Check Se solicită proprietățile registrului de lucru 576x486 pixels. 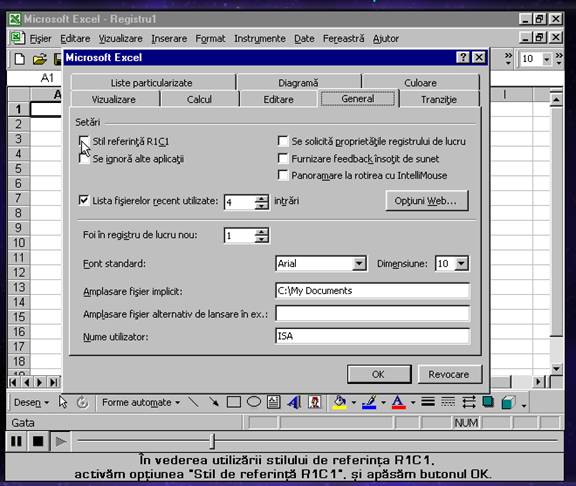click(283, 141)
